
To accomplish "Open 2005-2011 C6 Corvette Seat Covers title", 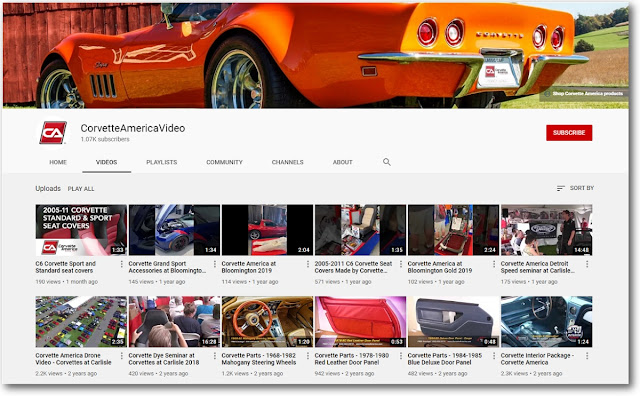I will pos(353,267).
